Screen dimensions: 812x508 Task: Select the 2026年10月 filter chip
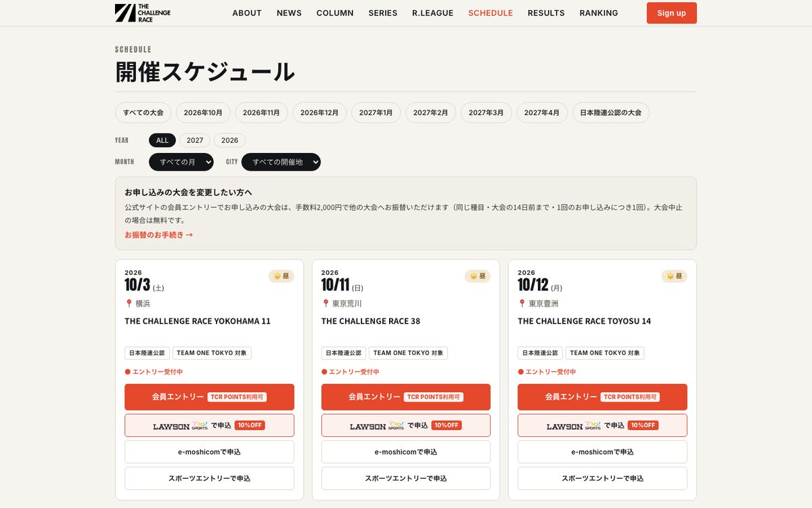tap(203, 112)
